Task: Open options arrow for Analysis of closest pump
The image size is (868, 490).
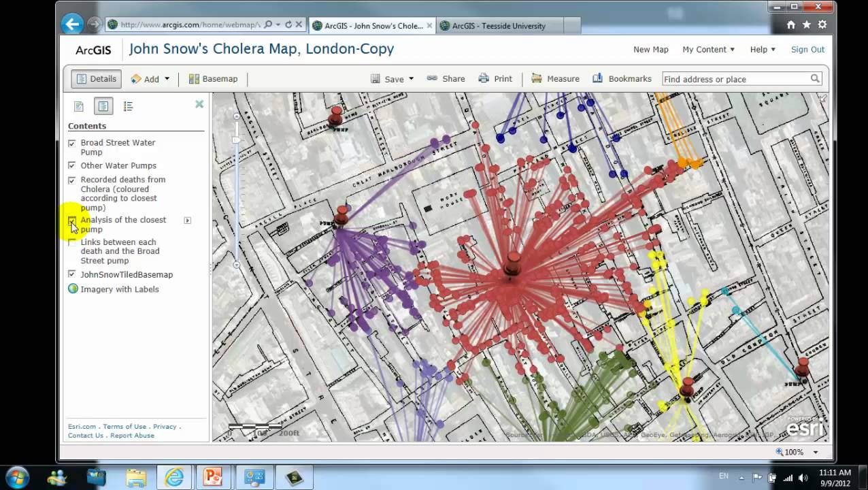Action: (x=188, y=220)
